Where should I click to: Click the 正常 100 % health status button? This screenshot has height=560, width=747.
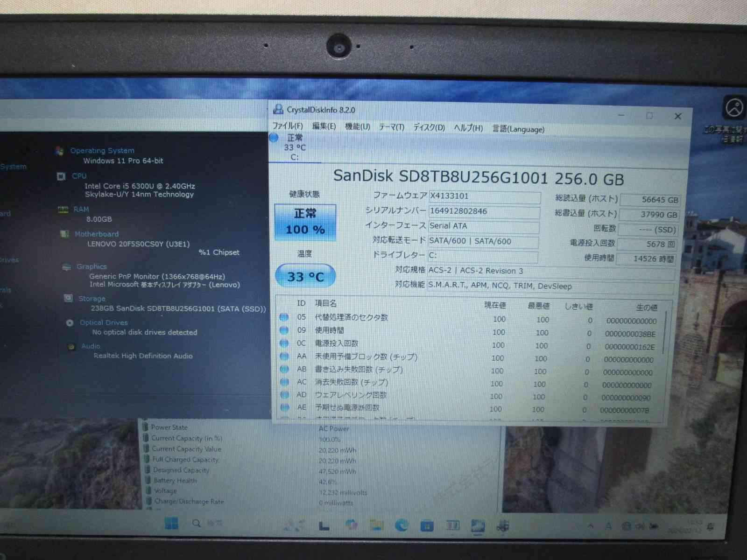305,222
